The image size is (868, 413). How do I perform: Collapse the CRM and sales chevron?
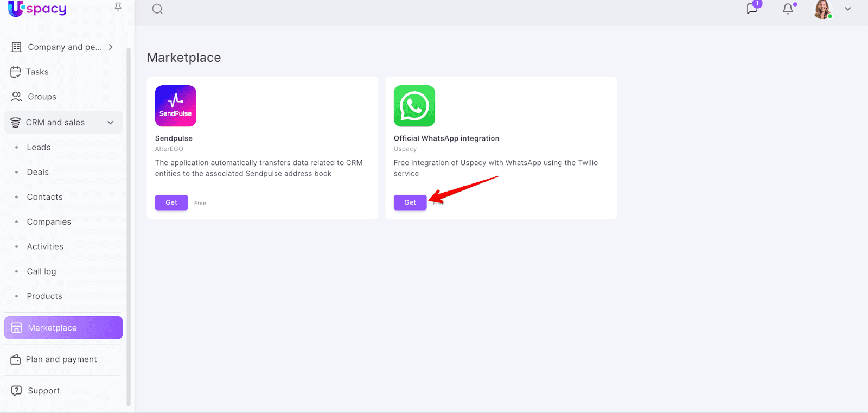pyautogui.click(x=111, y=123)
